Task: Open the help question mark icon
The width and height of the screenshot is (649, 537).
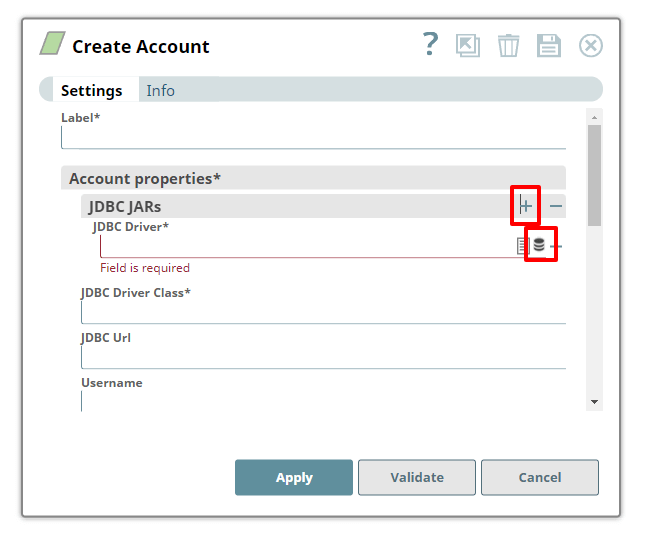Action: coord(430,45)
